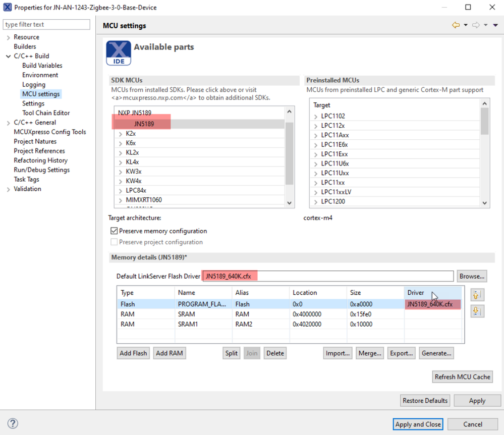Click the Delete button
This screenshot has width=504, height=435.
click(x=275, y=353)
